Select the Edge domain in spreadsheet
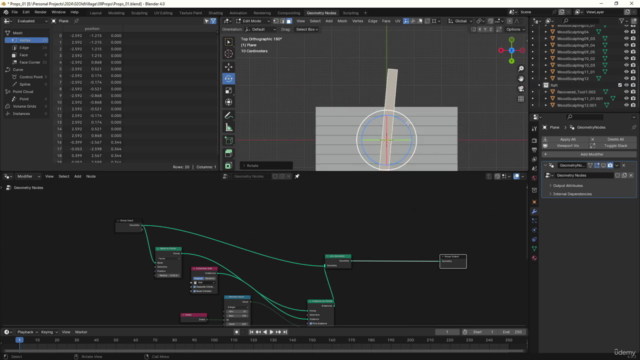This screenshot has height=360, width=640. [x=27, y=48]
